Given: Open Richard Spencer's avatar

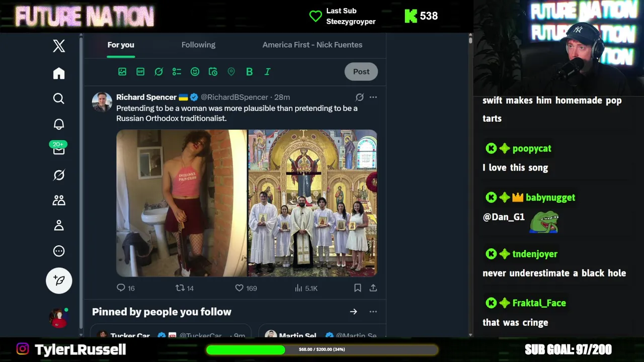Looking at the screenshot, I should 102,102.
